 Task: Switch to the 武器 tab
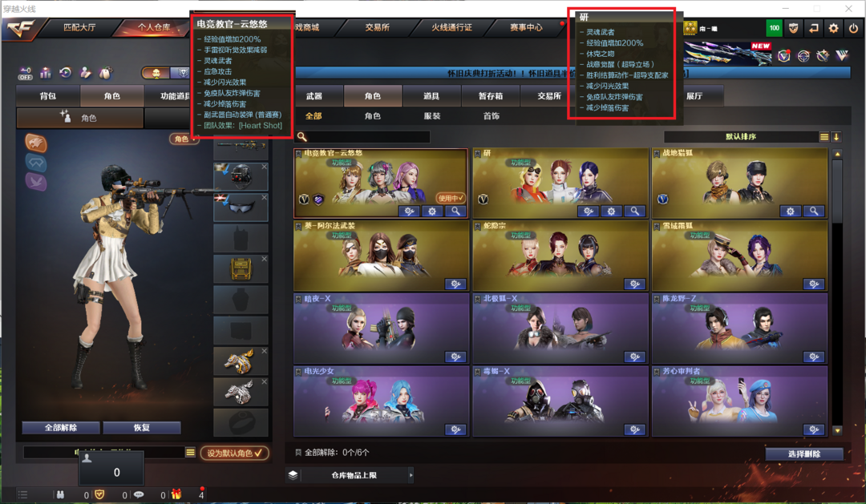coord(314,96)
